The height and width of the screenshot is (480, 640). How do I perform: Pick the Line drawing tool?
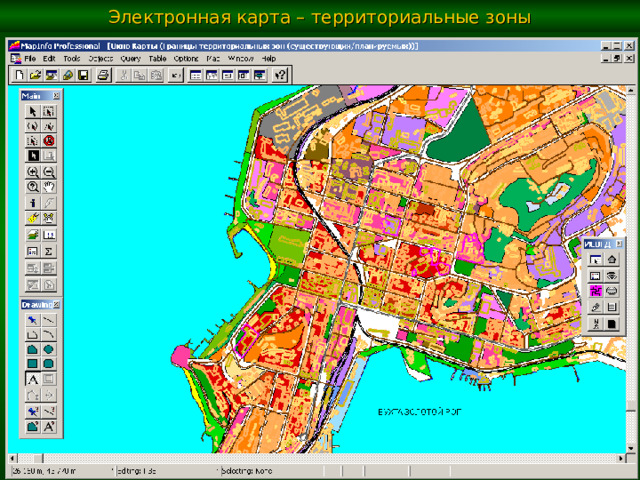49,320
